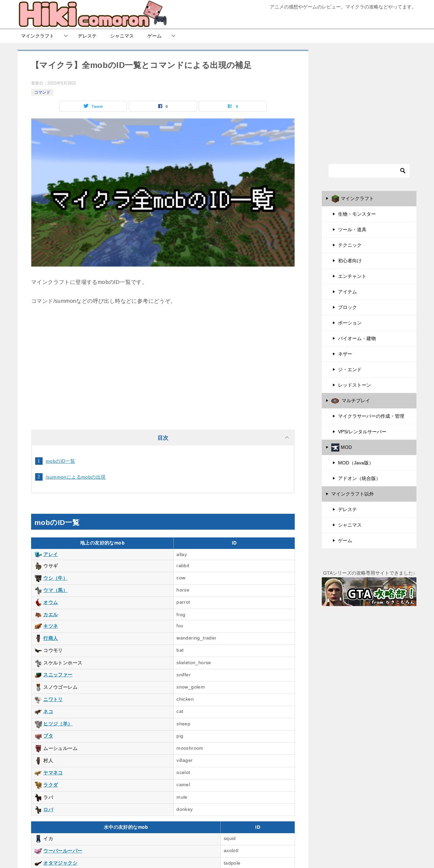Open sidebar category エンチャント
Viewport: 434px width, 868px height.
pyautogui.click(x=369, y=276)
